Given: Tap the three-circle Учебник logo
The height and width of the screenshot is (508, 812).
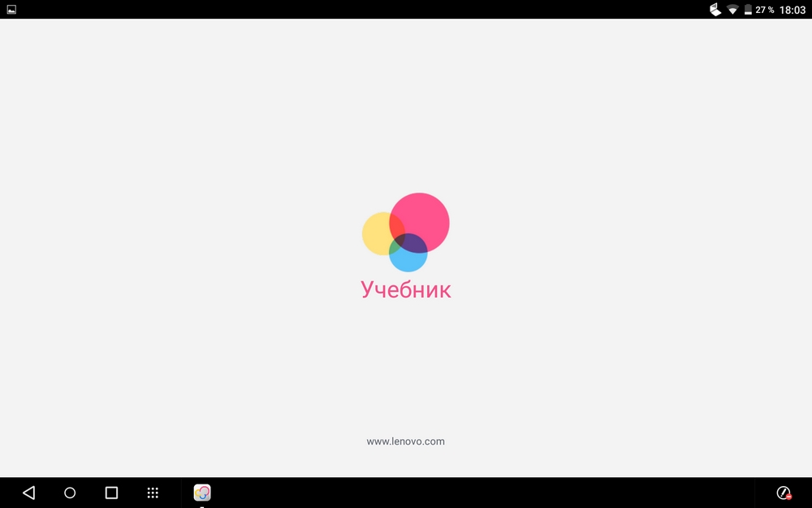Looking at the screenshot, I should (405, 232).
